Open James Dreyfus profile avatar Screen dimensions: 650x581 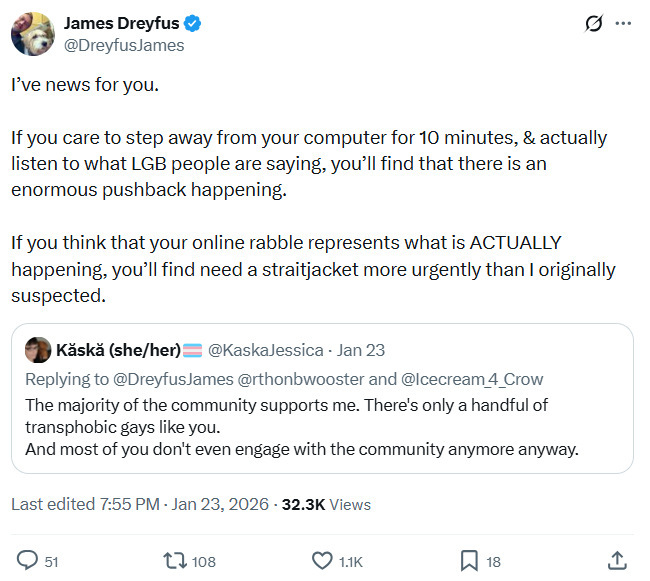coord(32,34)
